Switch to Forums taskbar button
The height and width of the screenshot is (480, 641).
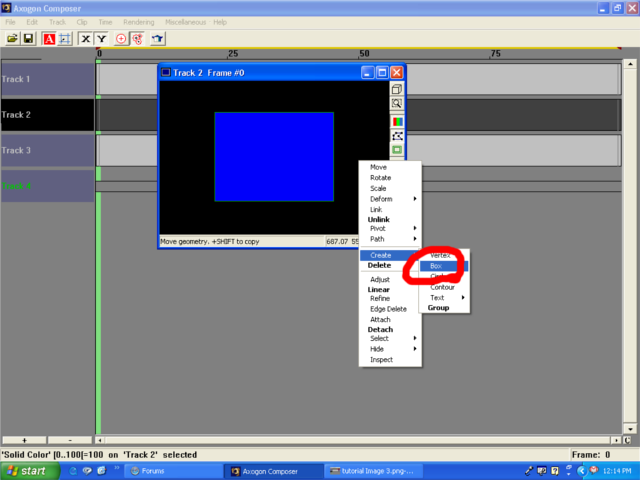[173, 471]
